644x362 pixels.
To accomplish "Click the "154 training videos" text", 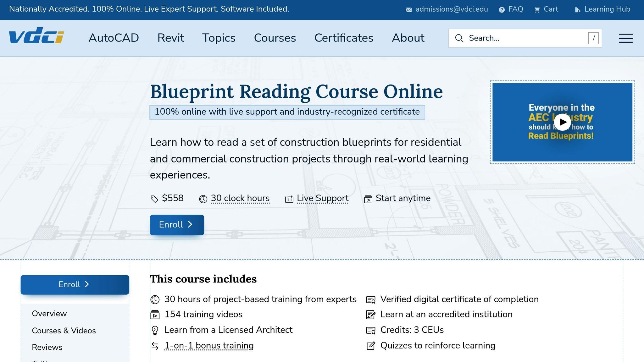I will click(x=203, y=315).
